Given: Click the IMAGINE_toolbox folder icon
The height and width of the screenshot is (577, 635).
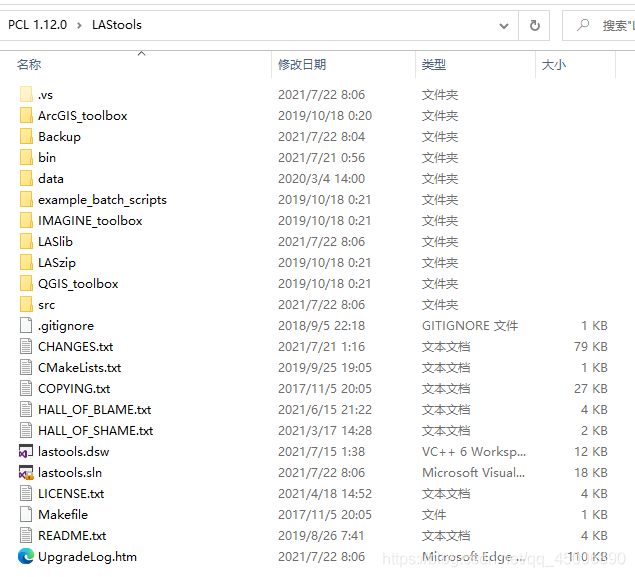Looking at the screenshot, I should click(x=26, y=221).
